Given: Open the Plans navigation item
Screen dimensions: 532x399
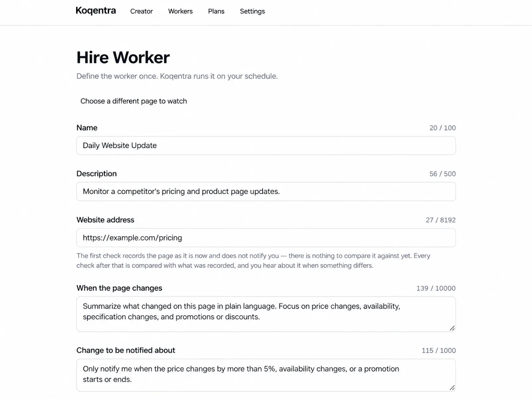Looking at the screenshot, I should tap(216, 11).
